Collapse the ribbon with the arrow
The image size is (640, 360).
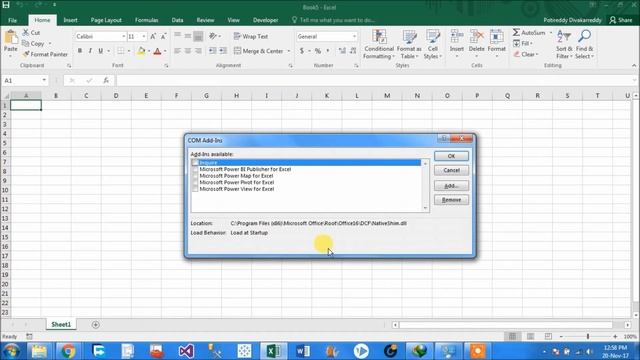pyautogui.click(x=634, y=65)
